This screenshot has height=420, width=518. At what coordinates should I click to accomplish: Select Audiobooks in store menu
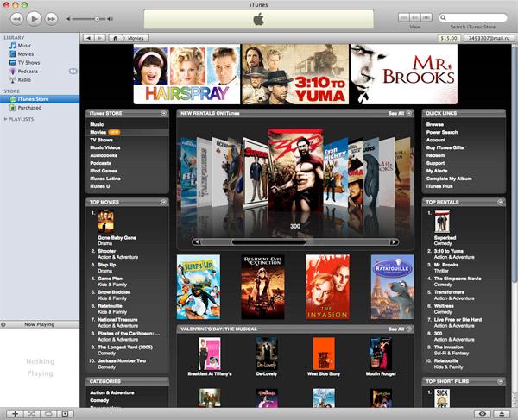[104, 155]
